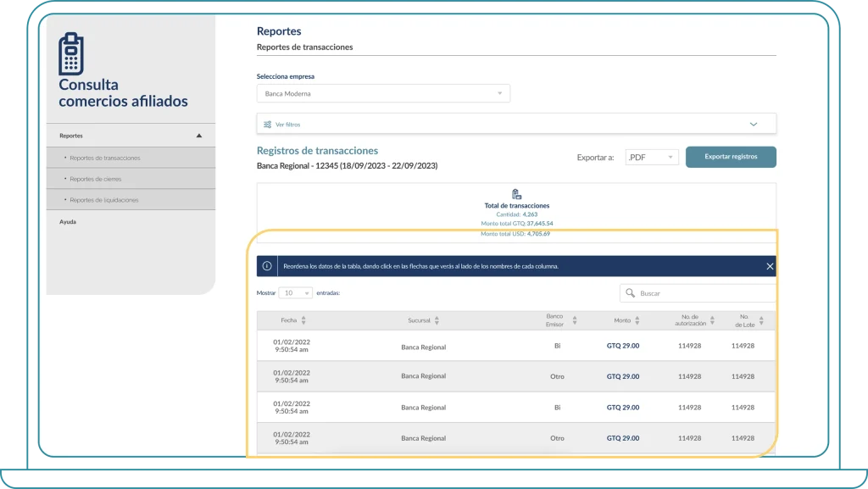Screen dimensions: 868x489
Task: Click the Monto column header label
Action: tap(622, 320)
